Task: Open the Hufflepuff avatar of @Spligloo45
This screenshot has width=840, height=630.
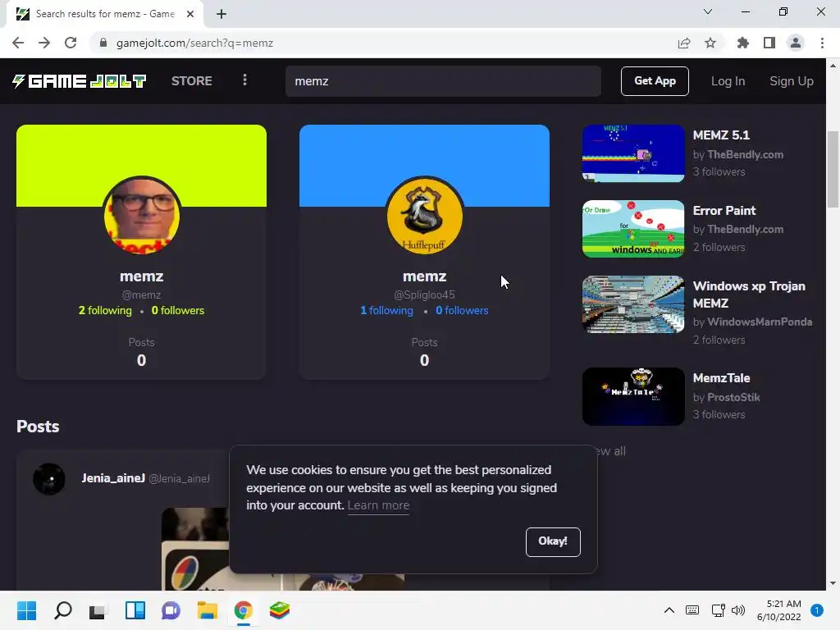Action: tap(424, 216)
